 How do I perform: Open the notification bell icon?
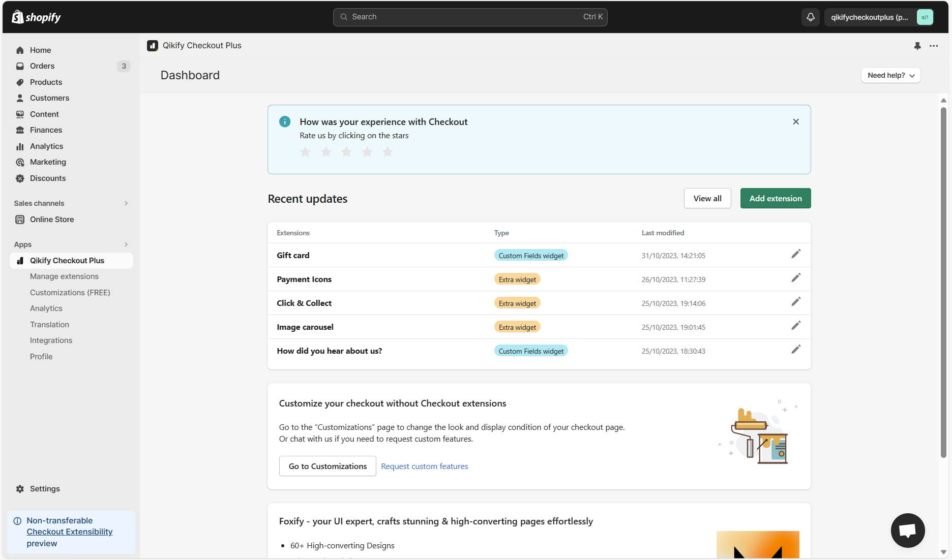click(x=810, y=17)
